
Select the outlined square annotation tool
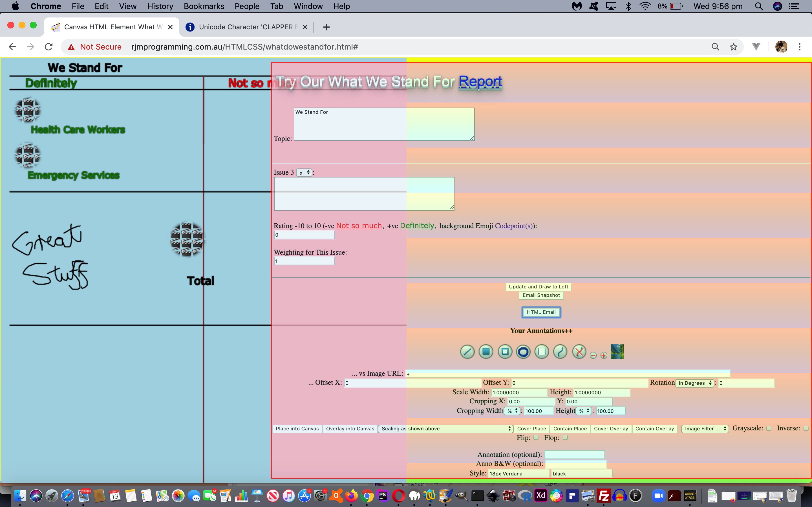(505, 352)
